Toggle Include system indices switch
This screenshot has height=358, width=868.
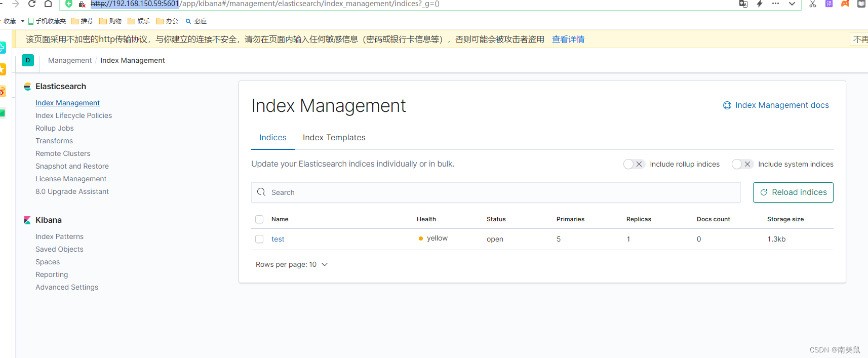742,164
